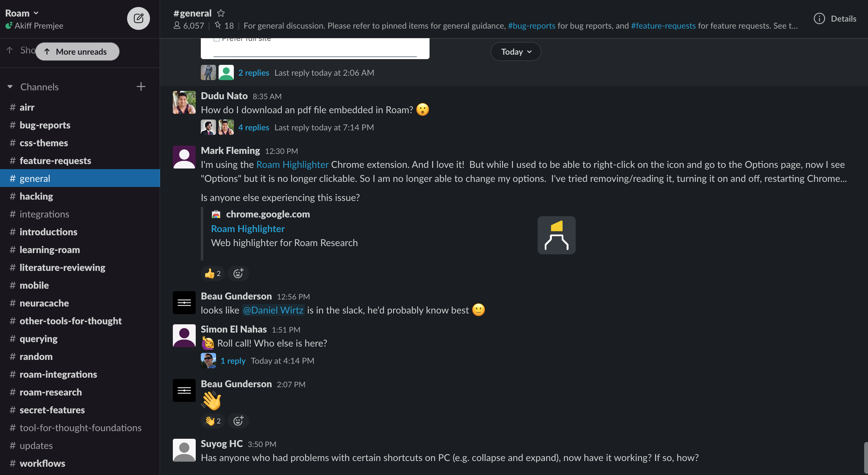
Task: Add a reaction to Beau Gunderson's wave message
Action: coord(238,421)
